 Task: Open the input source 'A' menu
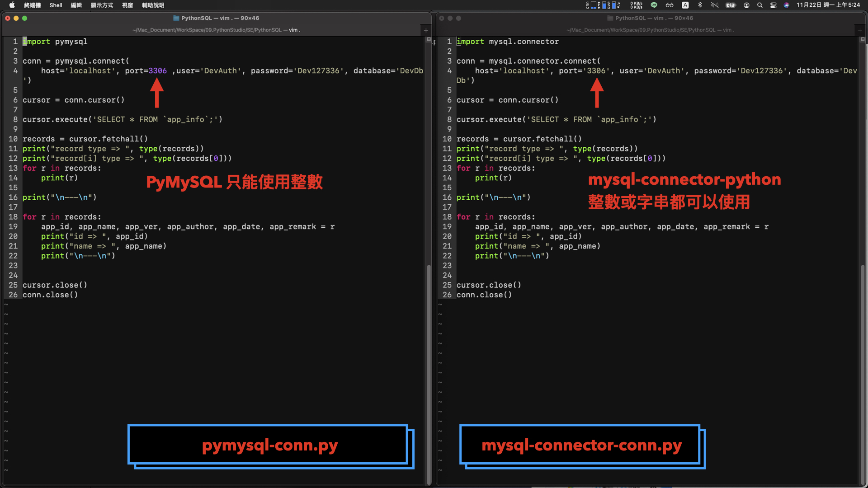coord(685,5)
